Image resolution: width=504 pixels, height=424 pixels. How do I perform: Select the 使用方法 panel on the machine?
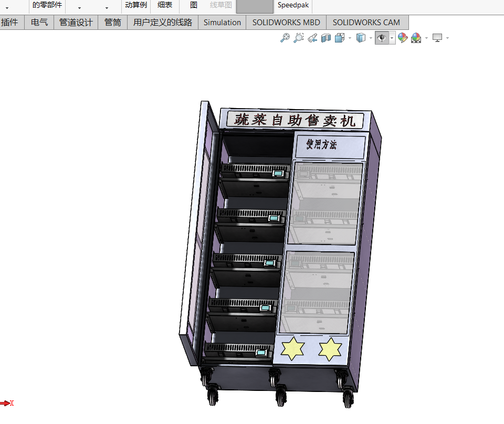tap(330, 146)
